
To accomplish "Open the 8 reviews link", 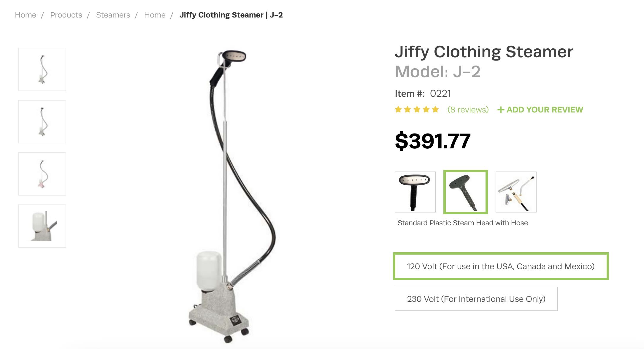I will [x=468, y=110].
